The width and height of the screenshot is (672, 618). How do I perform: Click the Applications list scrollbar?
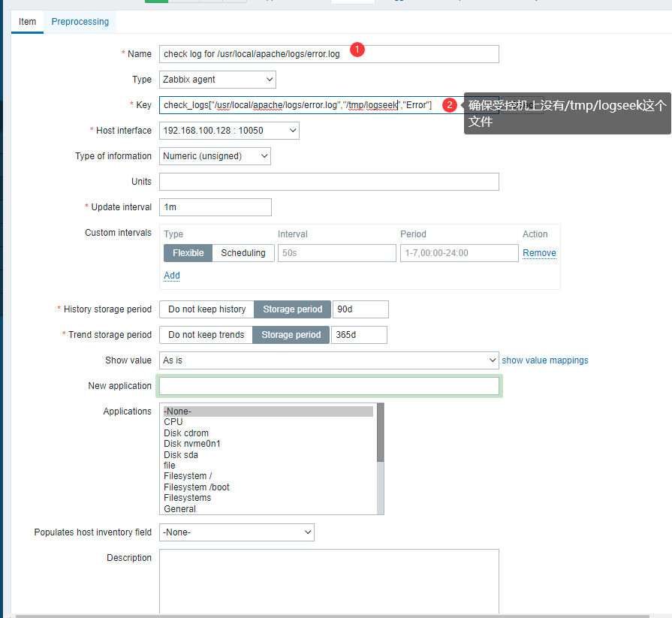(x=381, y=436)
